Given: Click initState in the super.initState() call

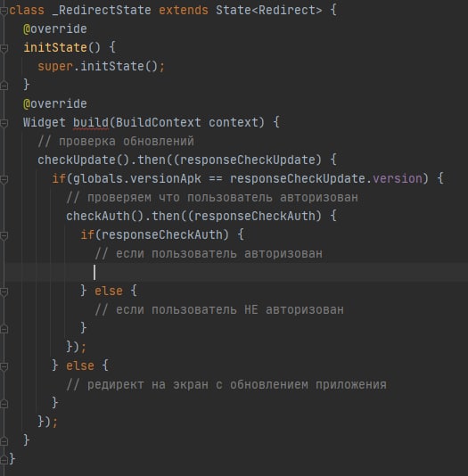Looking at the screenshot, I should [x=112, y=66].
